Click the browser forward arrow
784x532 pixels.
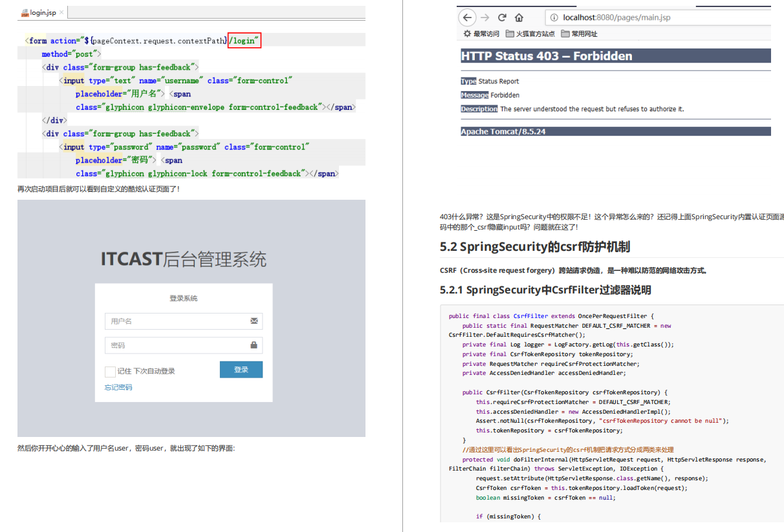coord(485,17)
